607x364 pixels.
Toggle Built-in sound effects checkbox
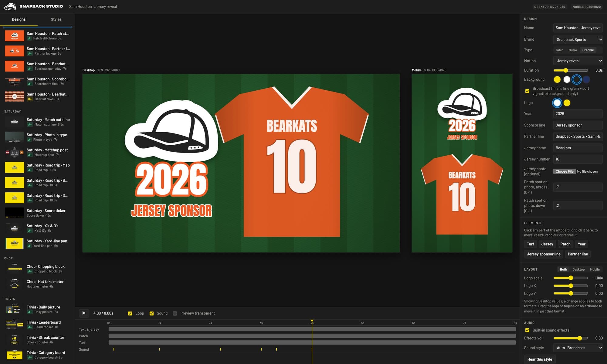[x=527, y=330]
